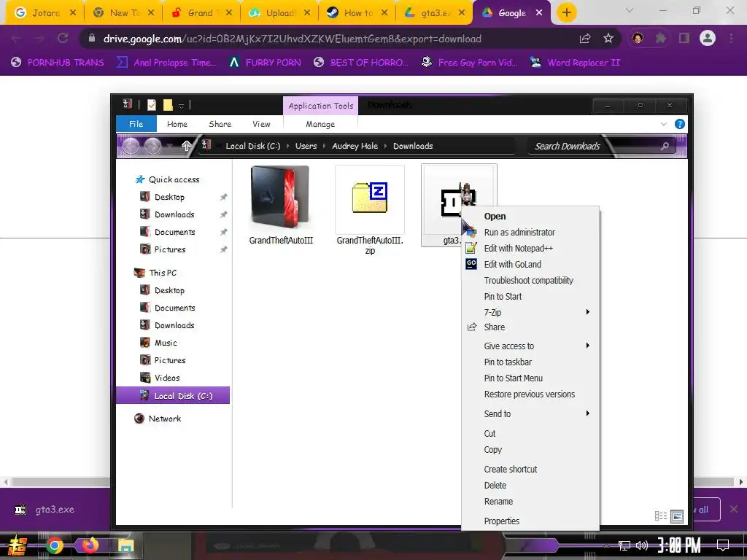
Task: Expand the 7-Zip submenu arrow
Action: pyautogui.click(x=588, y=312)
